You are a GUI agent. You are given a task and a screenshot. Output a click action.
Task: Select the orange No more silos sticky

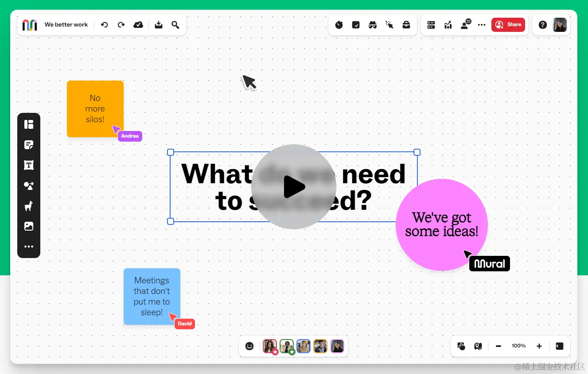[95, 109]
